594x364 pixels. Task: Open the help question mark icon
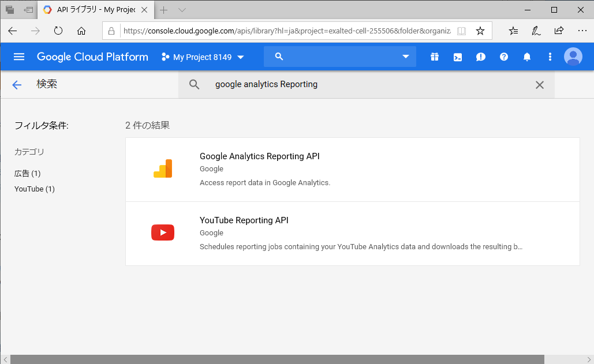pos(503,57)
